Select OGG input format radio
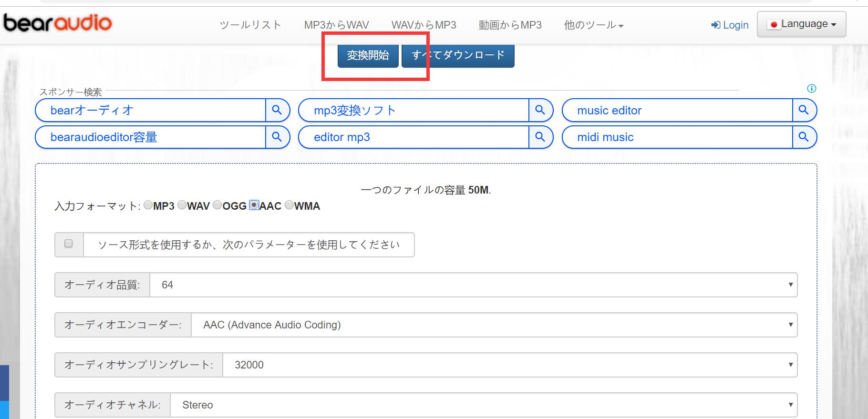The image size is (868, 419). click(x=217, y=205)
